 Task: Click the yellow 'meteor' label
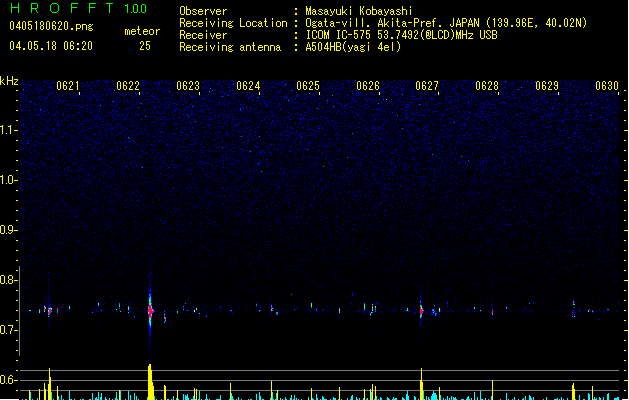point(142,31)
